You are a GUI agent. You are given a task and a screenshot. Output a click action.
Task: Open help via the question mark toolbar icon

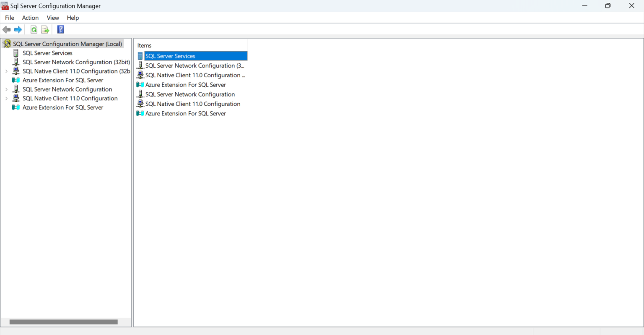pos(60,29)
